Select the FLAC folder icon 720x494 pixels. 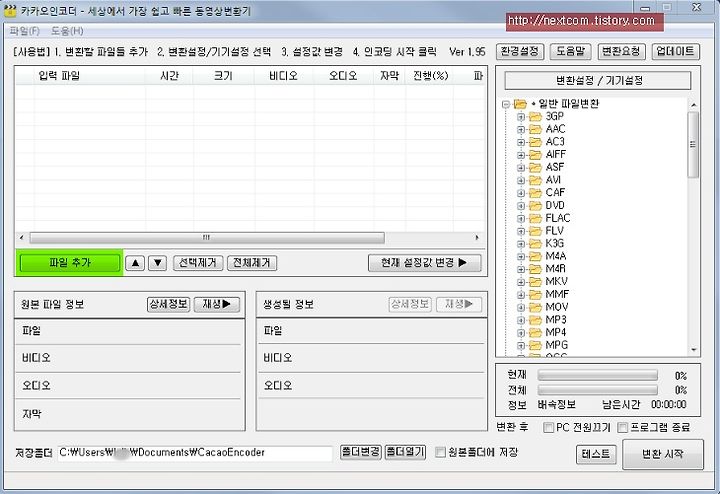[535, 219]
